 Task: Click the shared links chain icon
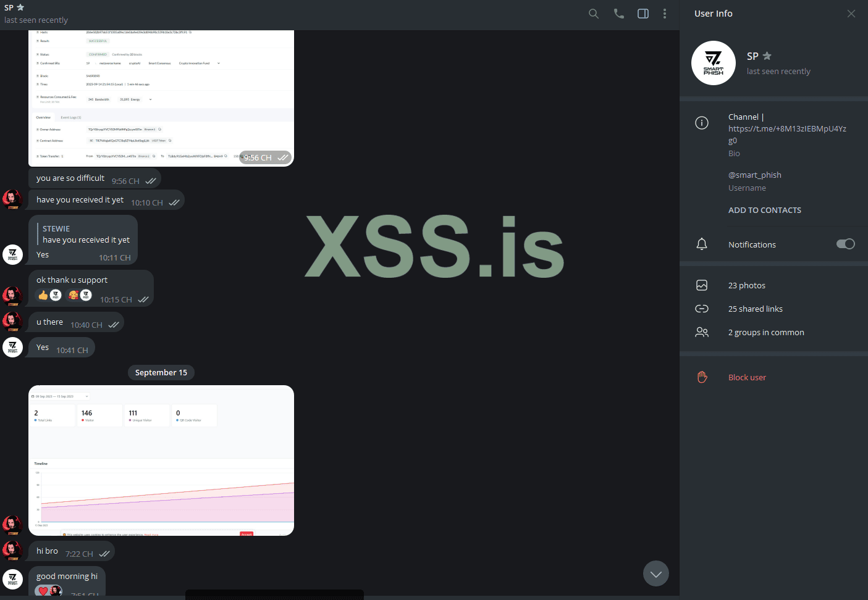coord(702,309)
